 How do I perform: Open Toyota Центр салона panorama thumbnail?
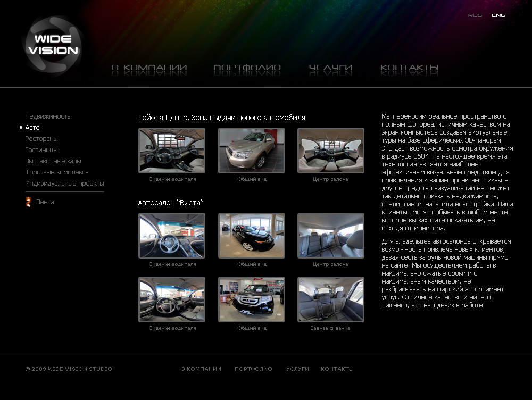331,151
